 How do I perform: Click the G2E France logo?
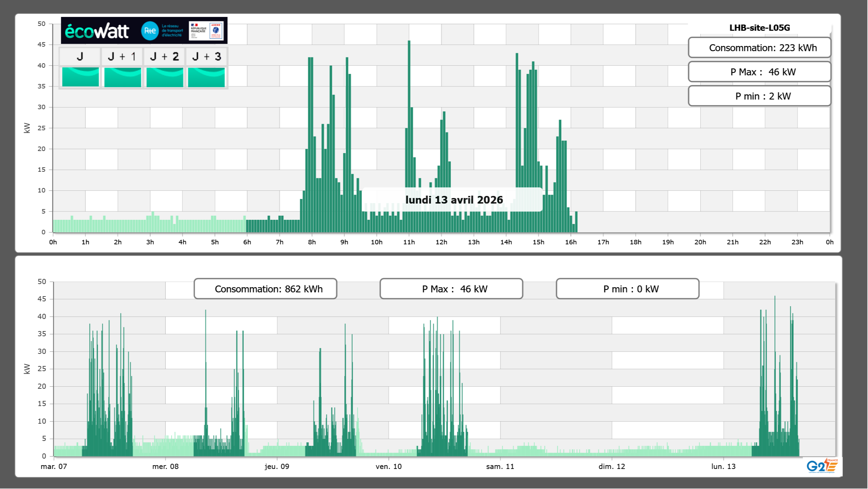tap(822, 466)
